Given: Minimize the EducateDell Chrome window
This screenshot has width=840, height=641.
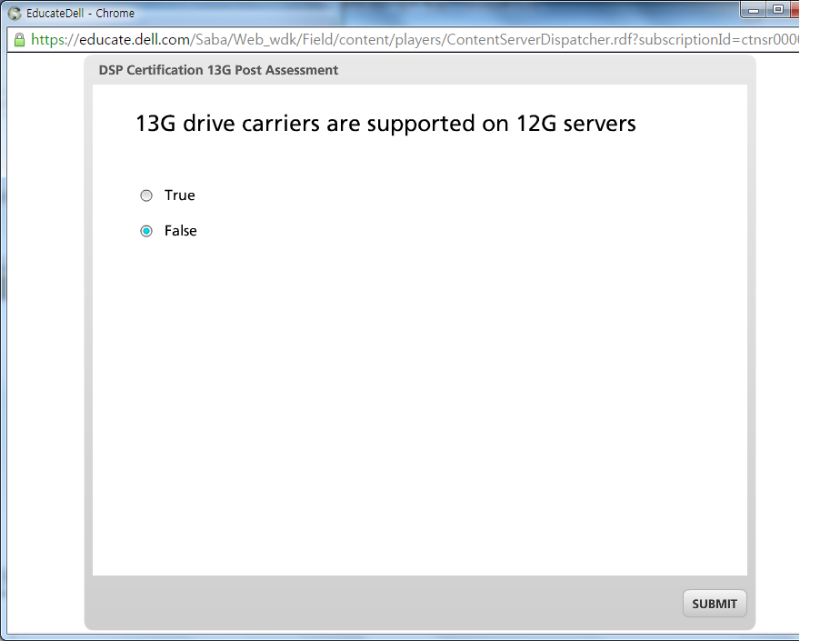Looking at the screenshot, I should point(755,10).
